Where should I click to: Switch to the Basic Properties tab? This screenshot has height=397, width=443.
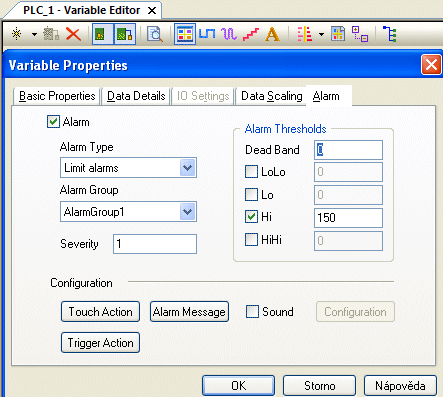point(57,96)
